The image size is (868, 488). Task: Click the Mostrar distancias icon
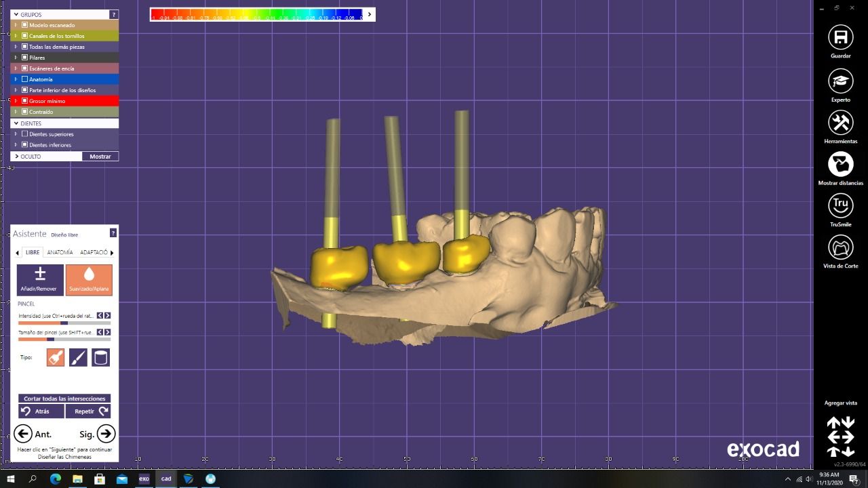pos(840,165)
